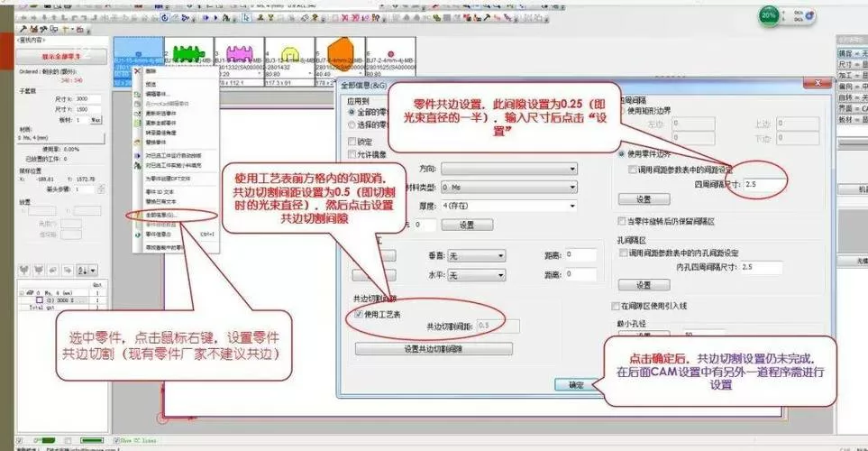
Task: Choose 零件ID文本 in the context menu
Action: pos(160,192)
